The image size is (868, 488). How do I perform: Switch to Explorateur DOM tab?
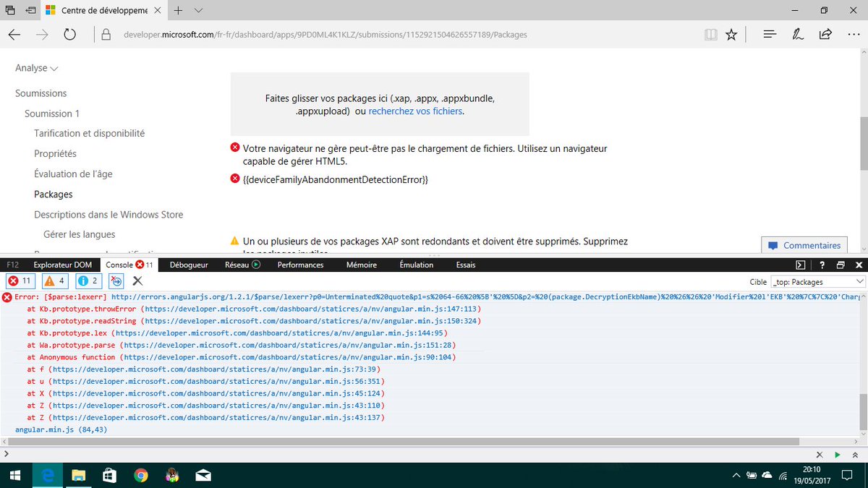[63, 265]
